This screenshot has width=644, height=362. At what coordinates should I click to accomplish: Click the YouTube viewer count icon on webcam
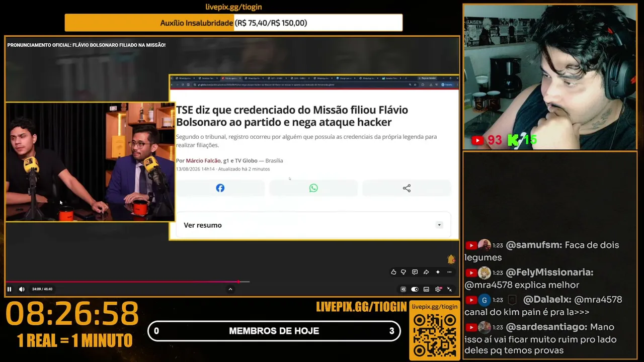pos(477,140)
